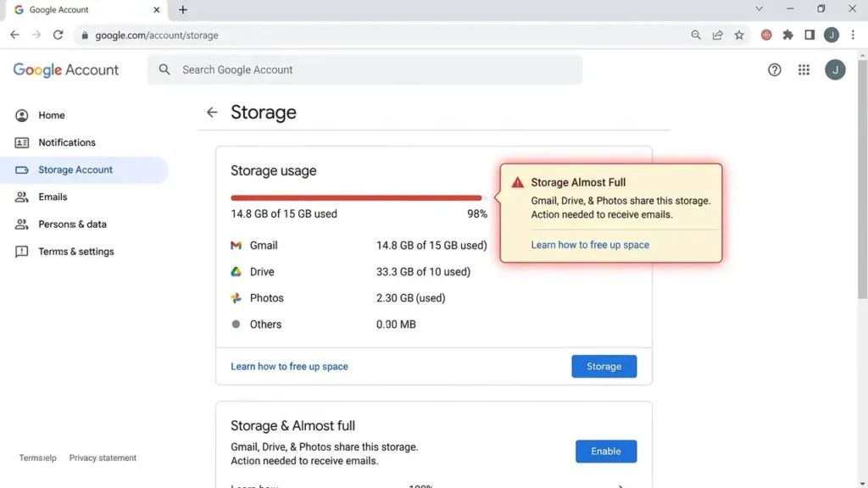Click the Photos pinwheel icon
The height and width of the screenshot is (488, 868).
point(236,297)
